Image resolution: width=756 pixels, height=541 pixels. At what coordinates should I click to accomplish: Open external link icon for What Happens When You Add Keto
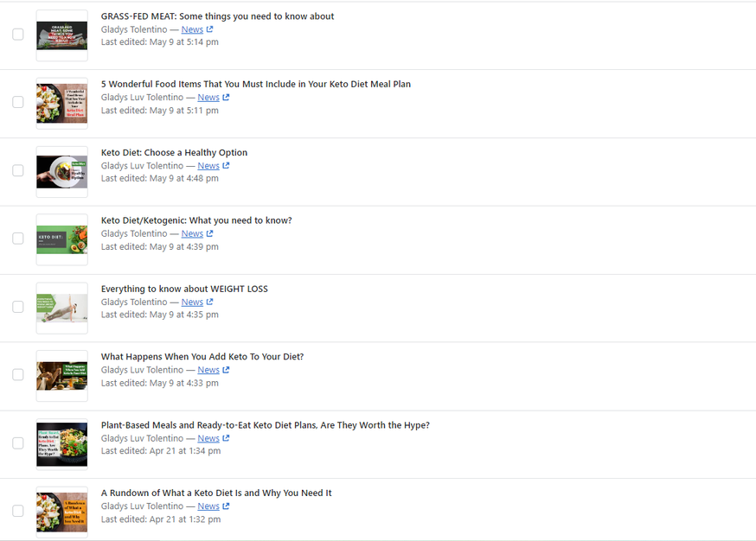226,370
